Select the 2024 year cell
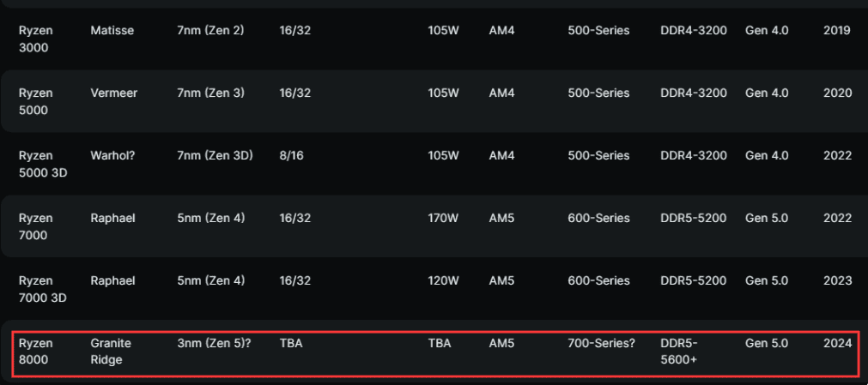Screen dimensions: 868x385 coord(838,343)
